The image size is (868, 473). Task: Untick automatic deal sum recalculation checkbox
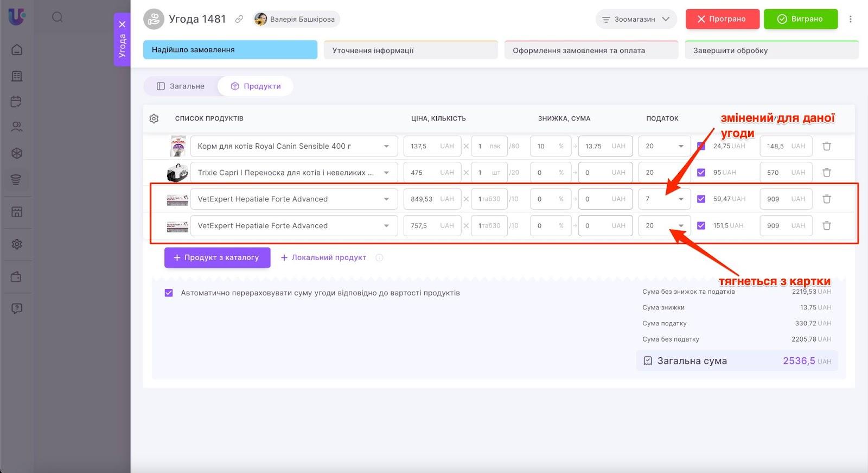169,293
